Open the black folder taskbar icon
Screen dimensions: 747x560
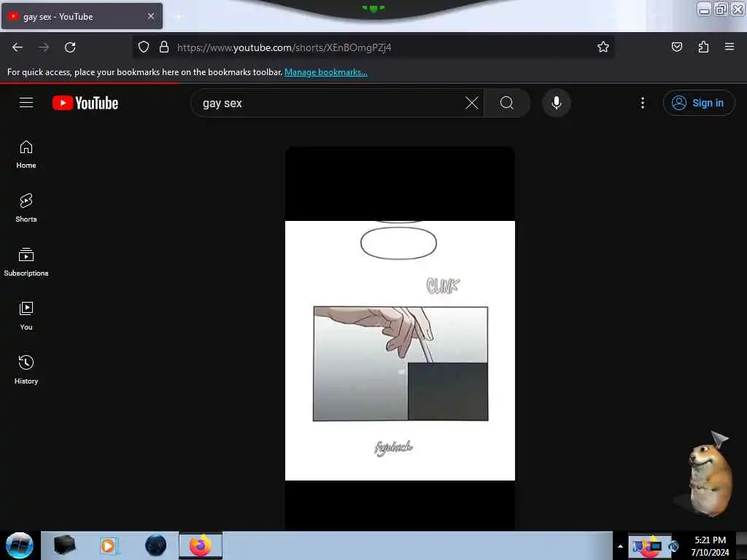tap(65, 545)
